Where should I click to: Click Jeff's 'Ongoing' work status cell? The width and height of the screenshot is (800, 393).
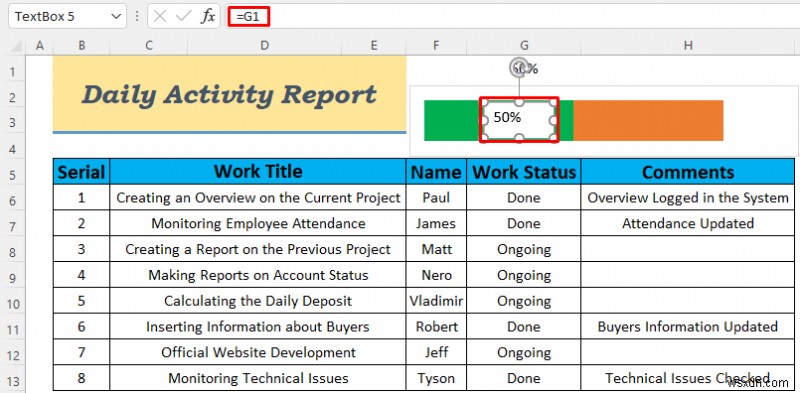click(x=523, y=352)
